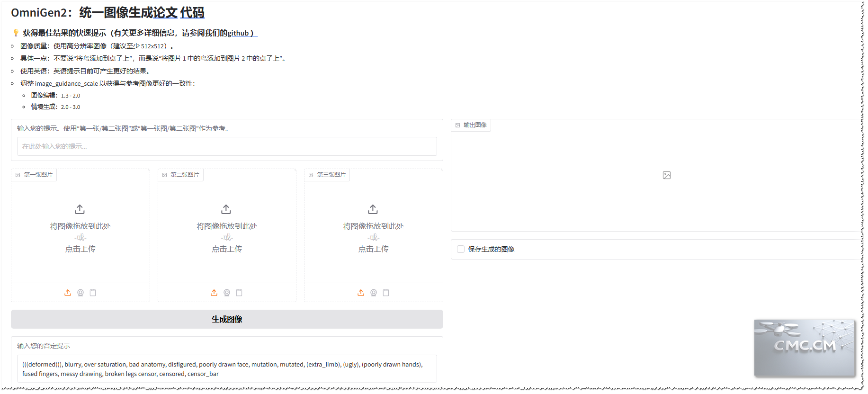The width and height of the screenshot is (868, 394).
Task: Click large upload arrow in 第一张图片 area
Action: [x=80, y=209]
